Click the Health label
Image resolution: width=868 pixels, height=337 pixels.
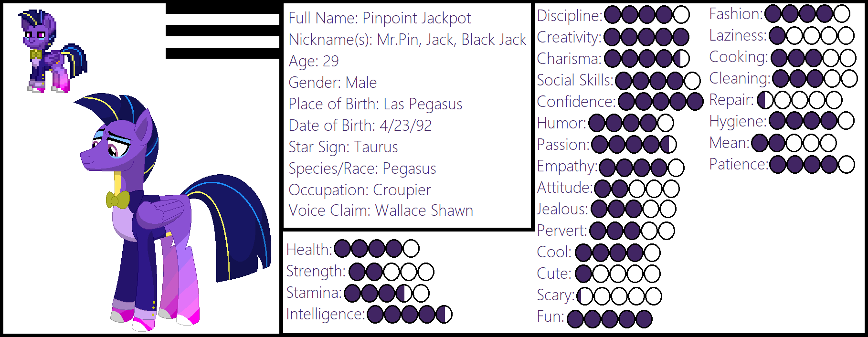[x=309, y=249]
